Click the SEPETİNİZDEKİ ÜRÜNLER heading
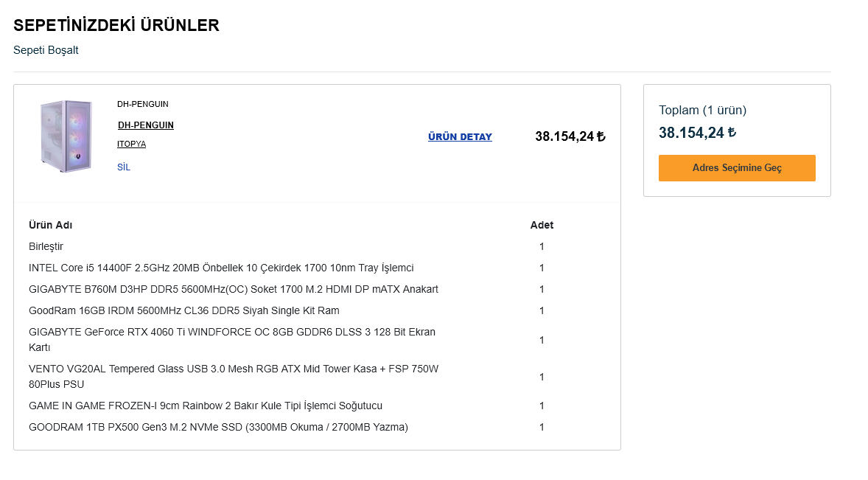868x480 pixels. [116, 25]
